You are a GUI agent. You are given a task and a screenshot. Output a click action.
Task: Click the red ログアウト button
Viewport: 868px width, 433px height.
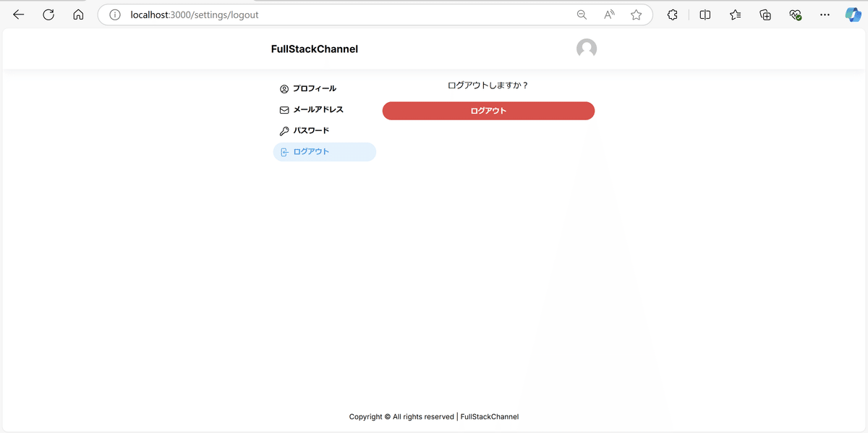point(488,111)
